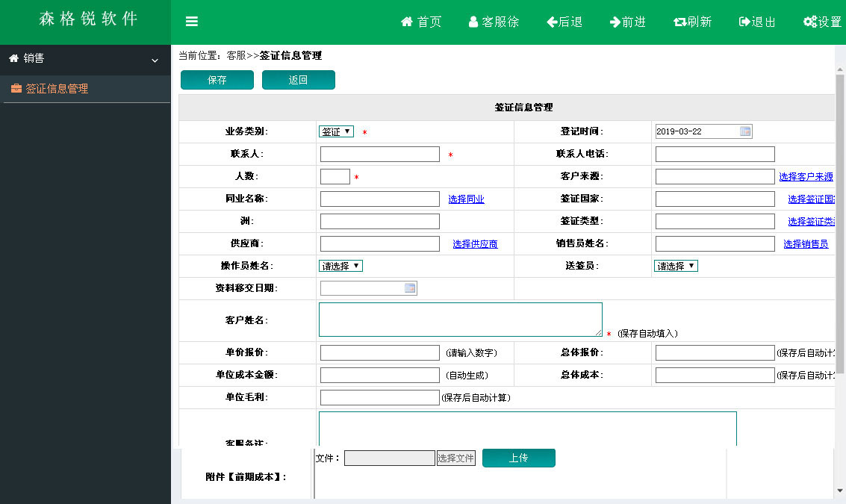The image size is (846, 504).
Task: Click into the 联系人 input field
Action: coord(380,155)
